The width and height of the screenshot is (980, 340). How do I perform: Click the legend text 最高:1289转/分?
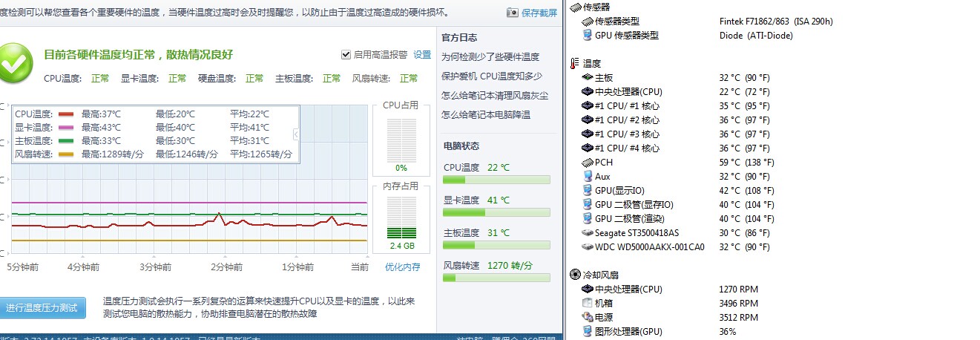113,154
